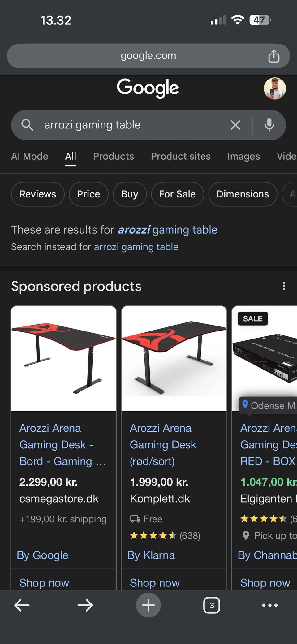The width and height of the screenshot is (297, 644).
Task: Apply the Reviews filter chip
Action: 38,194
